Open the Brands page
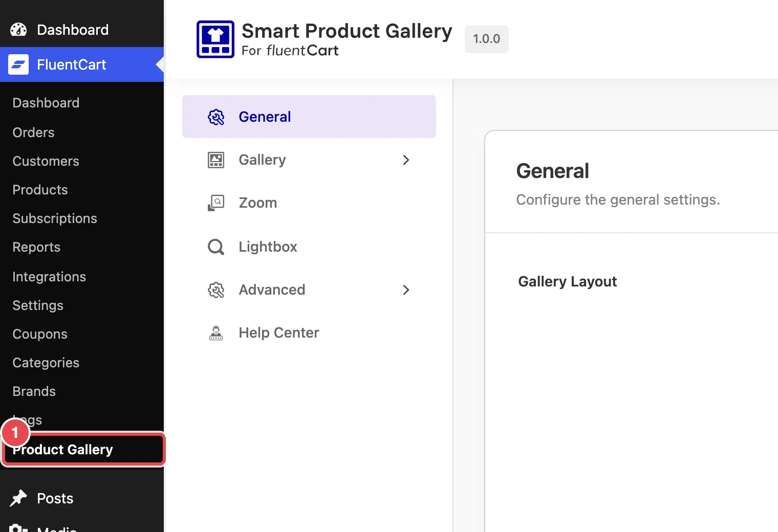Image resolution: width=778 pixels, height=532 pixels. click(x=34, y=391)
